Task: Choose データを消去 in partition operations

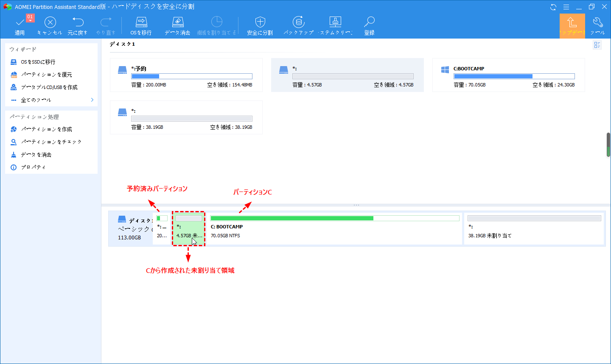Action: pos(31,155)
